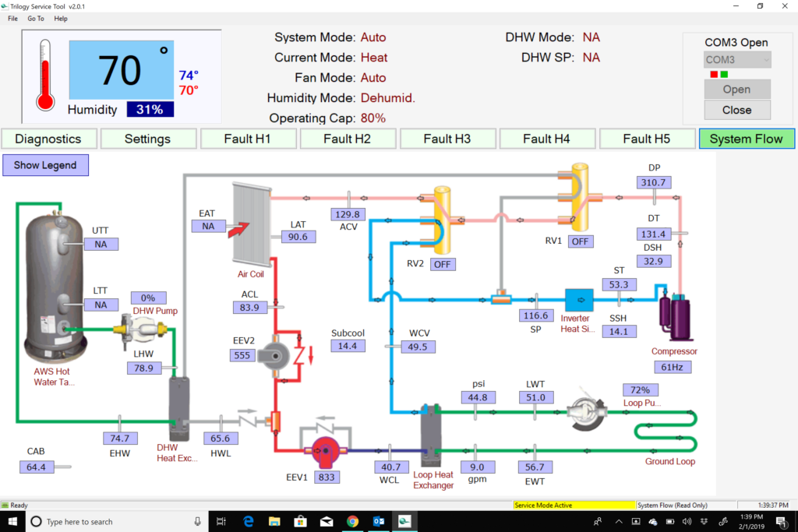Click the Show Legend button

click(x=45, y=165)
